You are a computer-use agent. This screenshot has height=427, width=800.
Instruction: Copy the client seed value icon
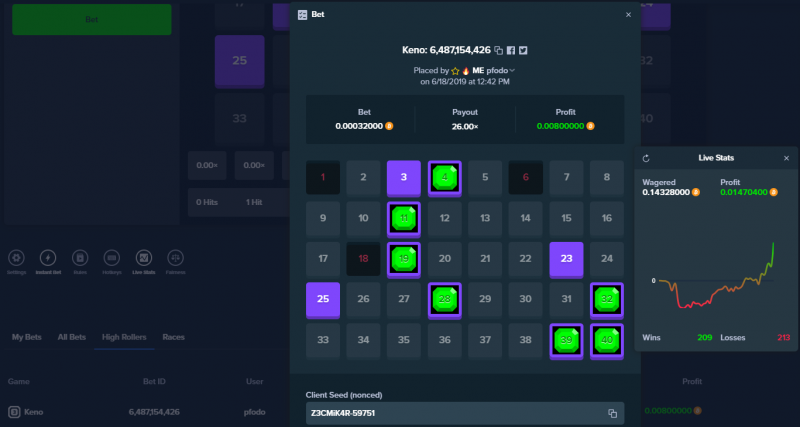(x=612, y=413)
